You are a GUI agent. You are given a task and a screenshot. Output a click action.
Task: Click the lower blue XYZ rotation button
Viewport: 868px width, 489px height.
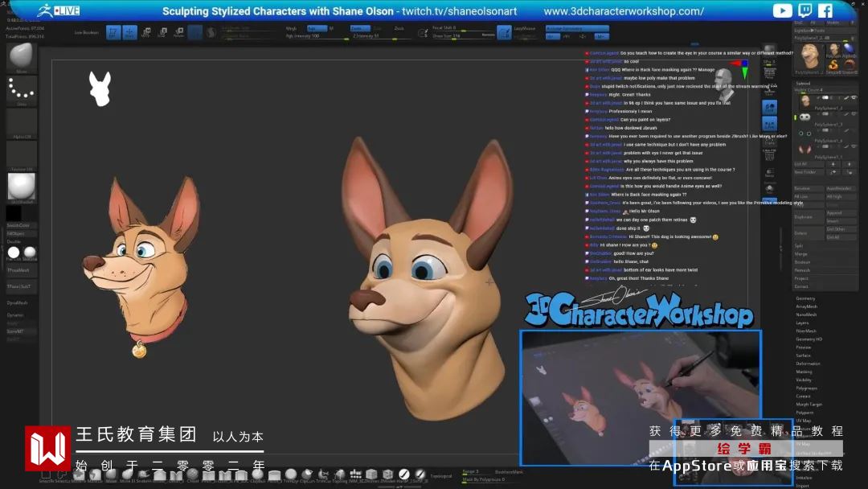769,124
